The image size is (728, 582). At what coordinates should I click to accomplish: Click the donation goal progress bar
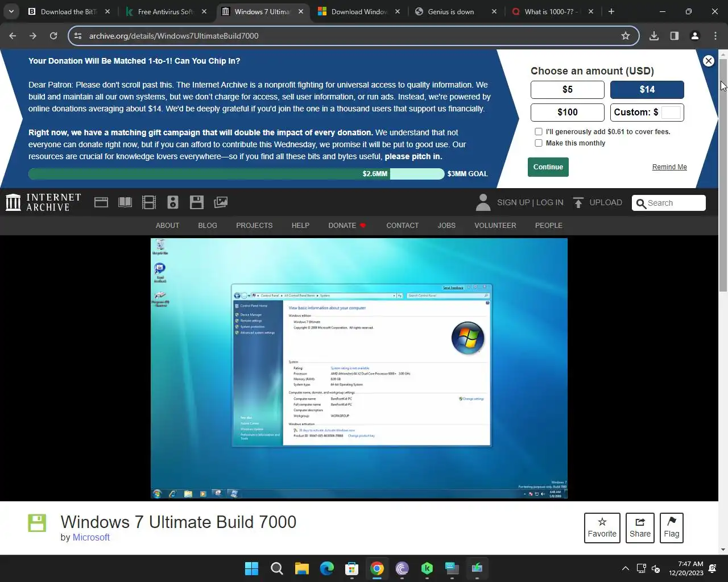click(236, 174)
